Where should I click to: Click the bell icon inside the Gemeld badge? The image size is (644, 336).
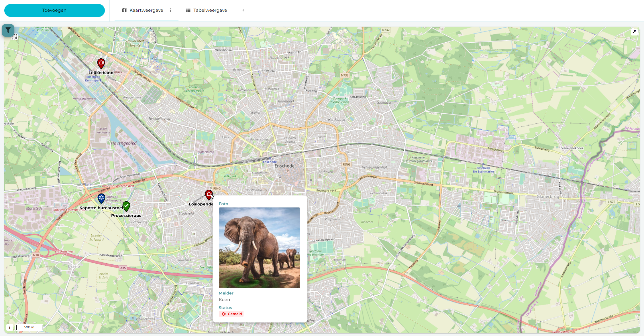coord(223,314)
